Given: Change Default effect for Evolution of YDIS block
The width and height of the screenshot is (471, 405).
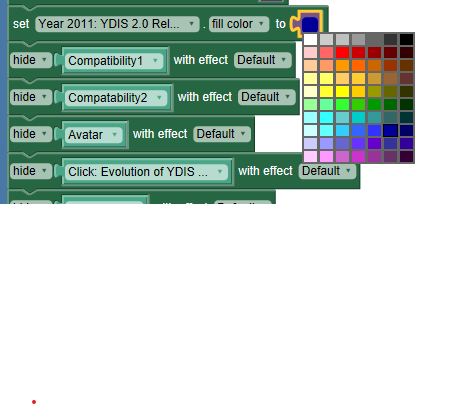Looking at the screenshot, I should (327, 171).
